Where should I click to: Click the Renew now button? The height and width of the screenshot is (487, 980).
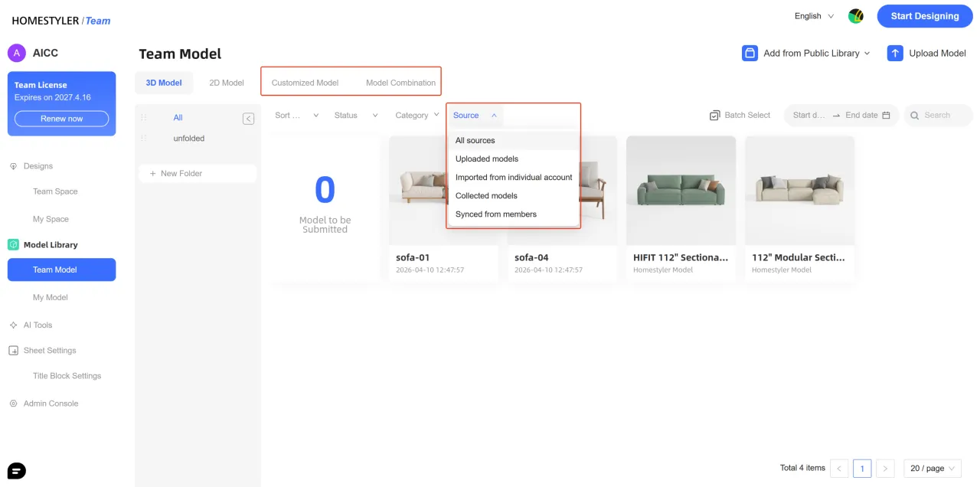[x=61, y=119]
